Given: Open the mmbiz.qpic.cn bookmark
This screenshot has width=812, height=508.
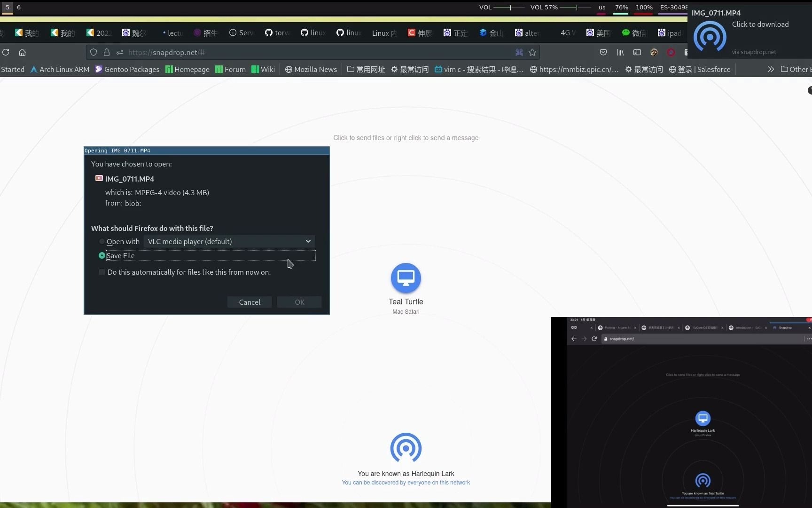Looking at the screenshot, I should click(574, 69).
